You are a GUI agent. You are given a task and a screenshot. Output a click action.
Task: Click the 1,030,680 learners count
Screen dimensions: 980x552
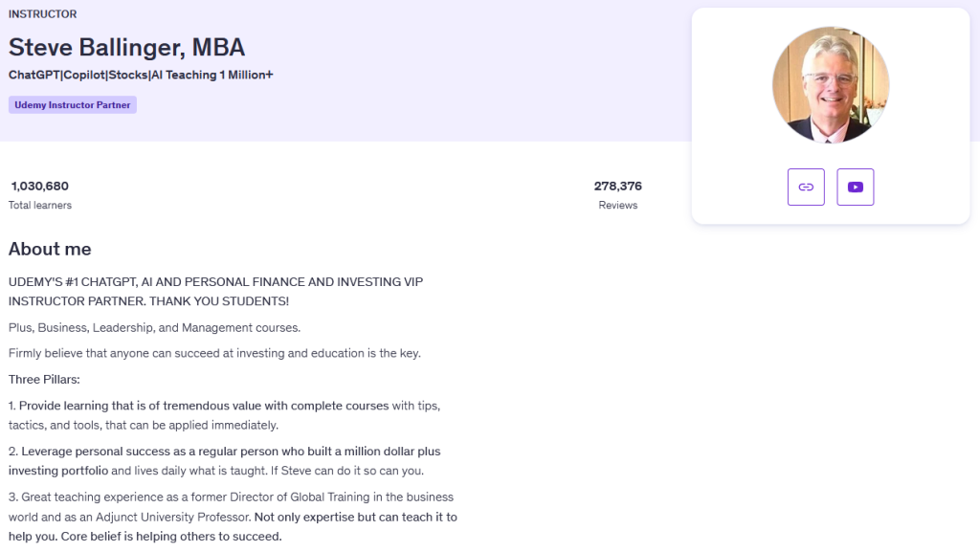pyautogui.click(x=39, y=186)
